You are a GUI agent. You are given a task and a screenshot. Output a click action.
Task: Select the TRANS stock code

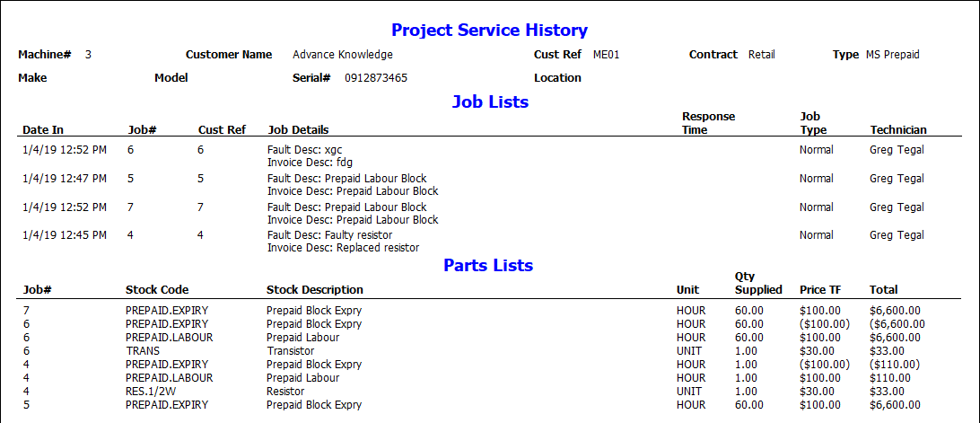pyautogui.click(x=144, y=351)
